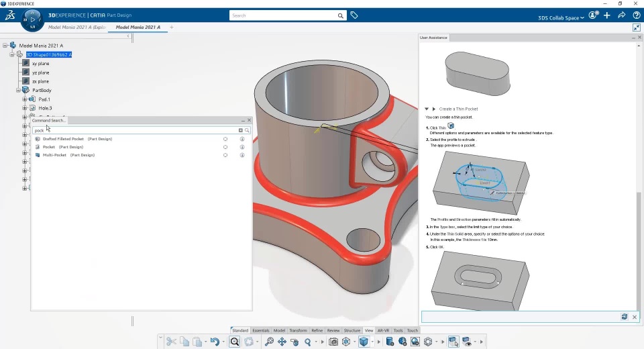Switch to the Refine toolbar tab
The image size is (644, 349).
click(x=317, y=330)
